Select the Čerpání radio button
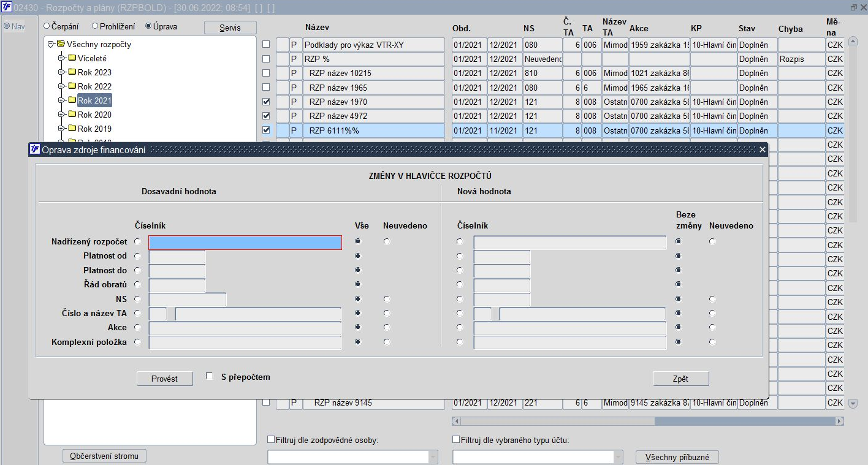The height and width of the screenshot is (465, 868). point(47,26)
